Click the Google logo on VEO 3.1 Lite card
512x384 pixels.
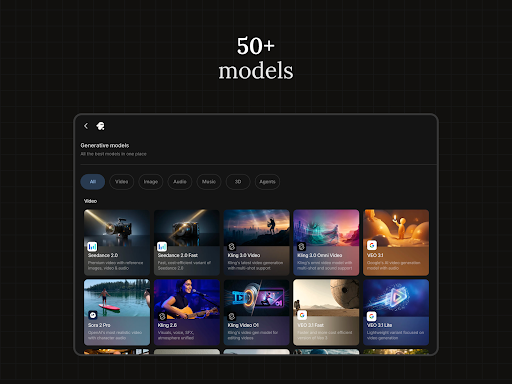tap(372, 316)
